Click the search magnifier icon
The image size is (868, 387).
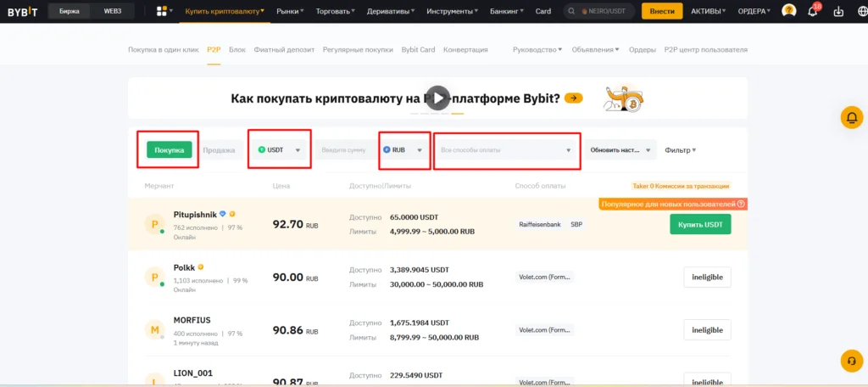572,11
